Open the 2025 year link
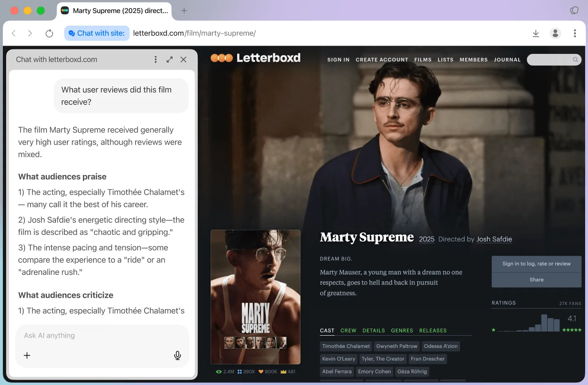 427,239
